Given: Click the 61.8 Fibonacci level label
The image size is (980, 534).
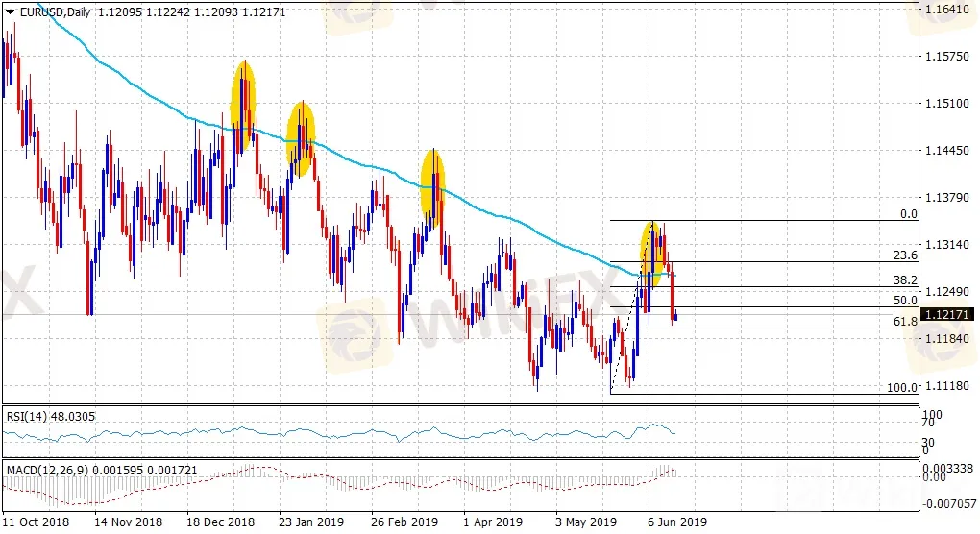Looking at the screenshot, I should pos(905,322).
